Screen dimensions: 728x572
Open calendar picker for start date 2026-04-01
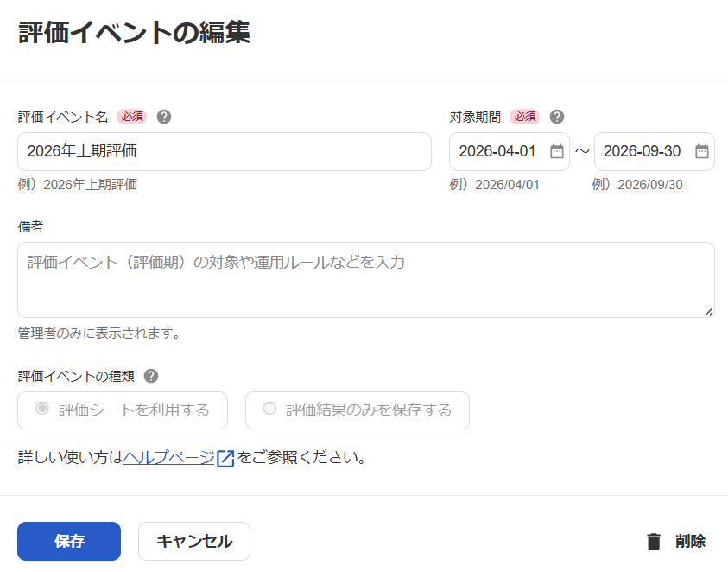click(x=557, y=151)
